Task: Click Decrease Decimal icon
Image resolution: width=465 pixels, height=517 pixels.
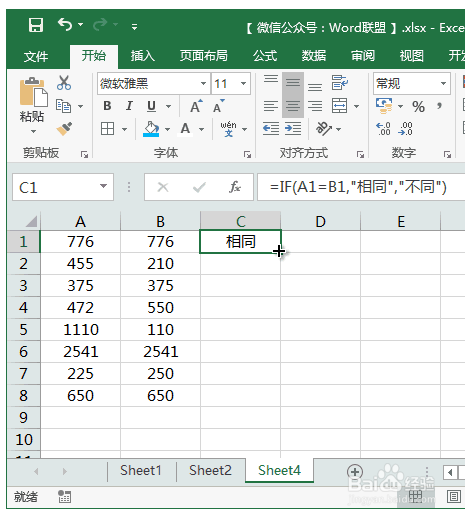Action: coord(405,129)
